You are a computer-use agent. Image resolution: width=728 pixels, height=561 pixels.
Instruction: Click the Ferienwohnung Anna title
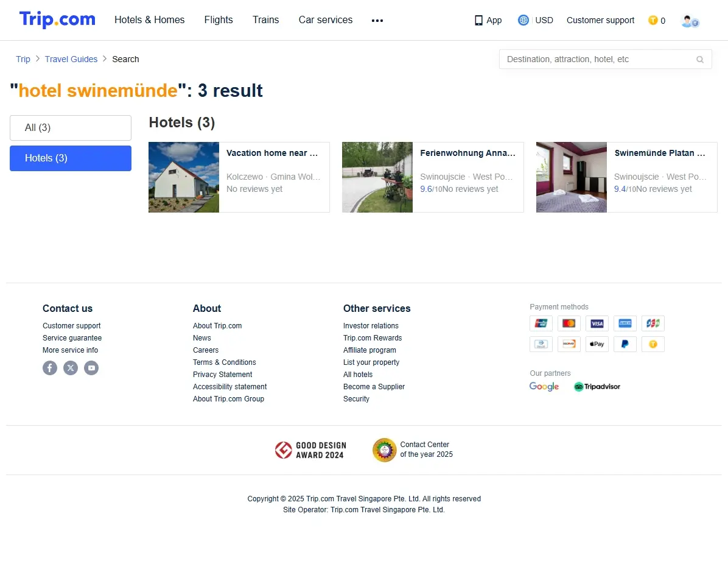click(467, 153)
